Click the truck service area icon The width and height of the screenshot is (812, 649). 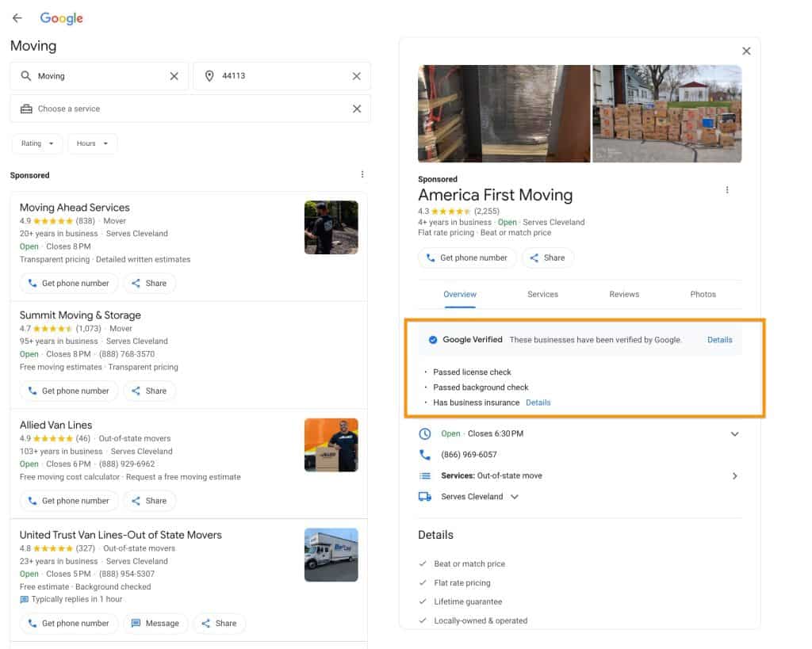(x=425, y=497)
